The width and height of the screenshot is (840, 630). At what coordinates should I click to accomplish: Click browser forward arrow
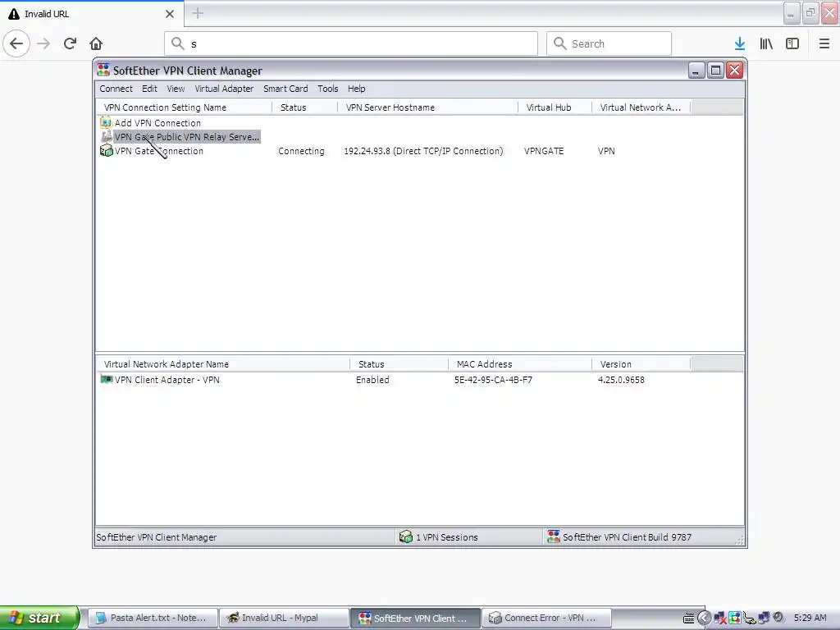pos(44,43)
